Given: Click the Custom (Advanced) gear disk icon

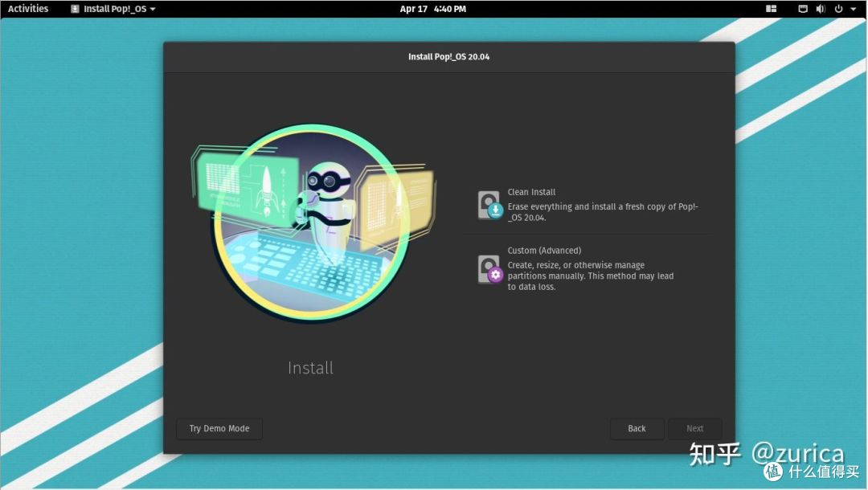Looking at the screenshot, I should 490,269.
